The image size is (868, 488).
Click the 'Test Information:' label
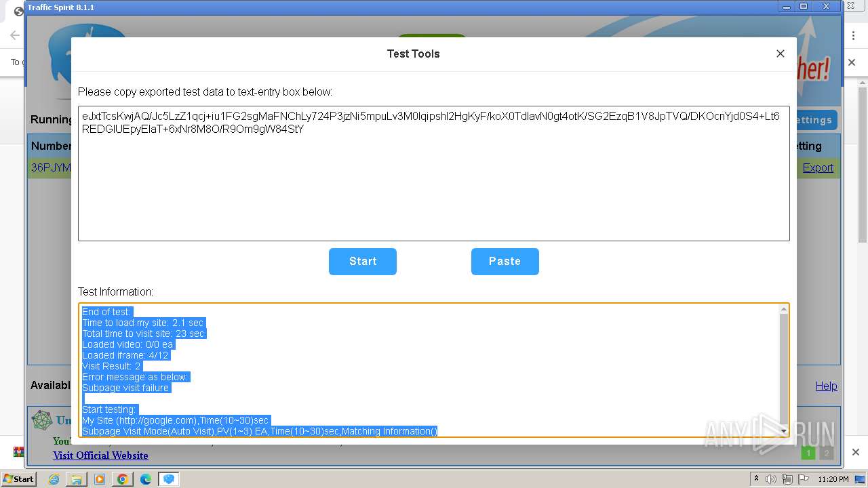tap(116, 292)
